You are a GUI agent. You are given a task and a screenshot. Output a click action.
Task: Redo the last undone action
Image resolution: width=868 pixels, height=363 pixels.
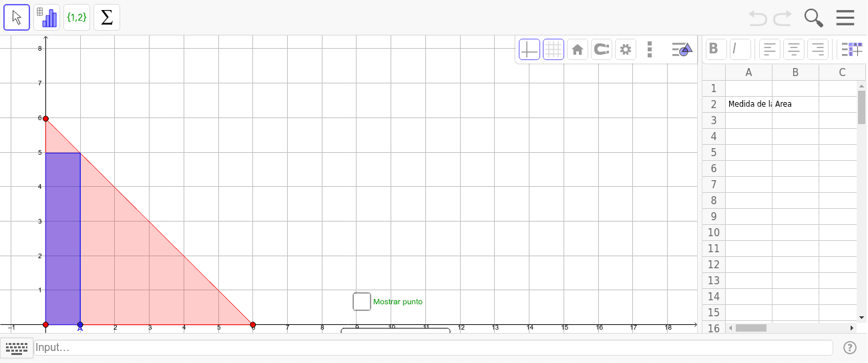[x=783, y=17]
